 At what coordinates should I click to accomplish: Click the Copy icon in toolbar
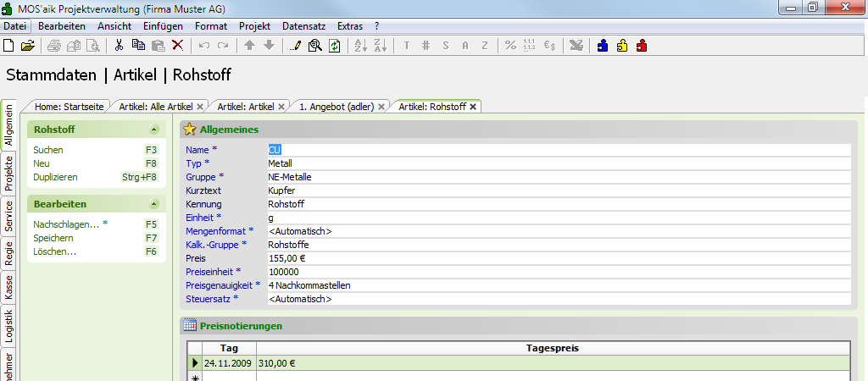coord(138,46)
